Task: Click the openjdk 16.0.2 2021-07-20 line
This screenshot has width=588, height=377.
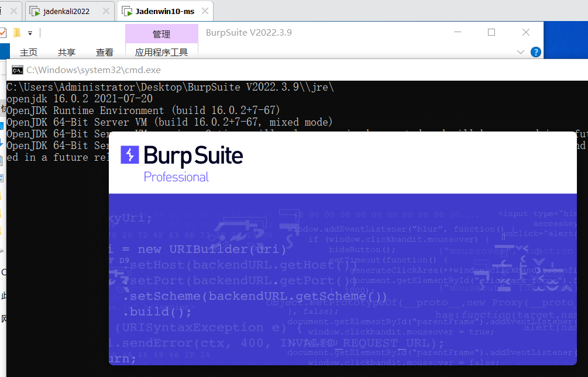Action: pyautogui.click(x=80, y=99)
